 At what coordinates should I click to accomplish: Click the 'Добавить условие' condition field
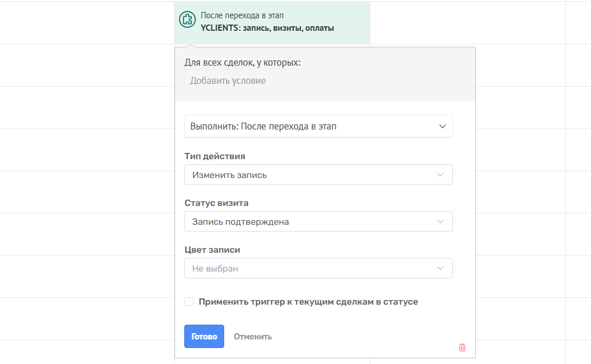click(x=318, y=80)
